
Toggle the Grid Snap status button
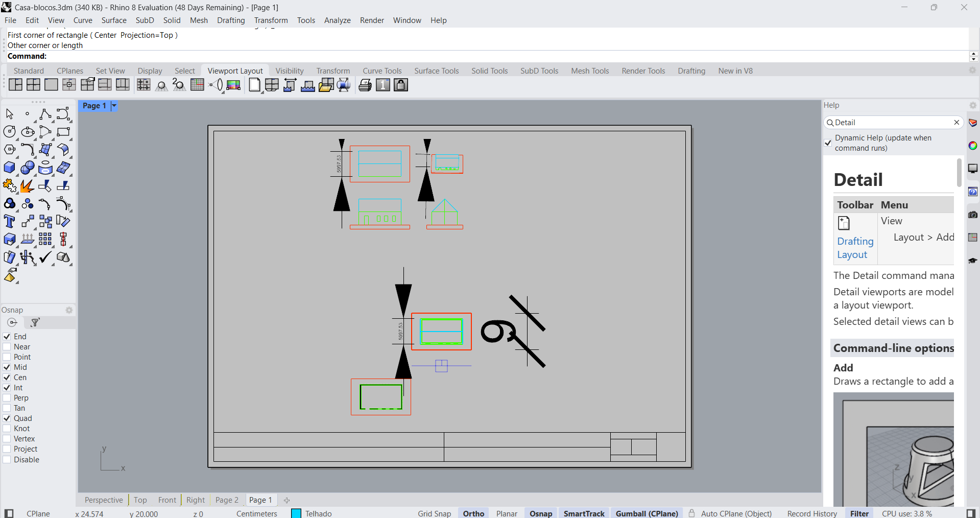tap(434, 513)
